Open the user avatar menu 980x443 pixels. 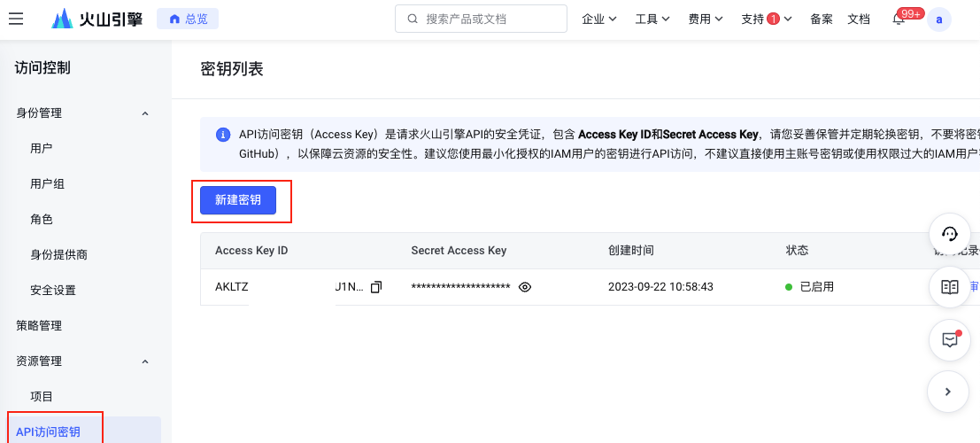[x=938, y=19]
